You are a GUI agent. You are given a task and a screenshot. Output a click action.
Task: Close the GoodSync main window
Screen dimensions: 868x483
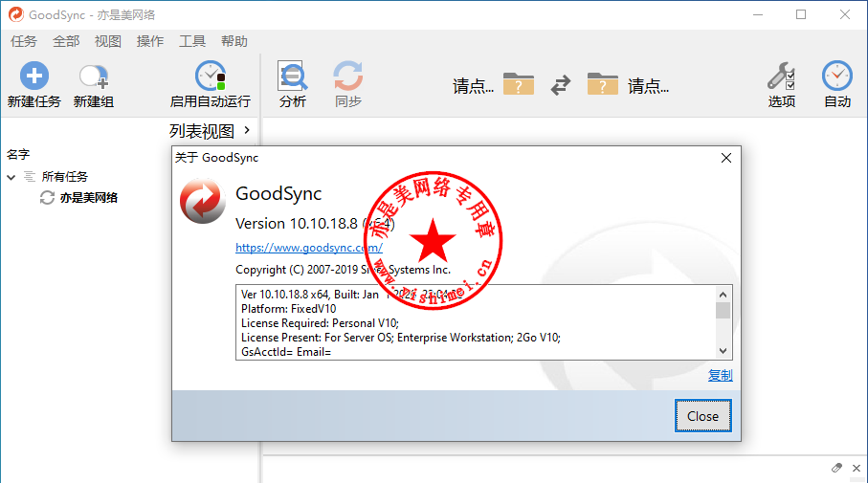(845, 14)
